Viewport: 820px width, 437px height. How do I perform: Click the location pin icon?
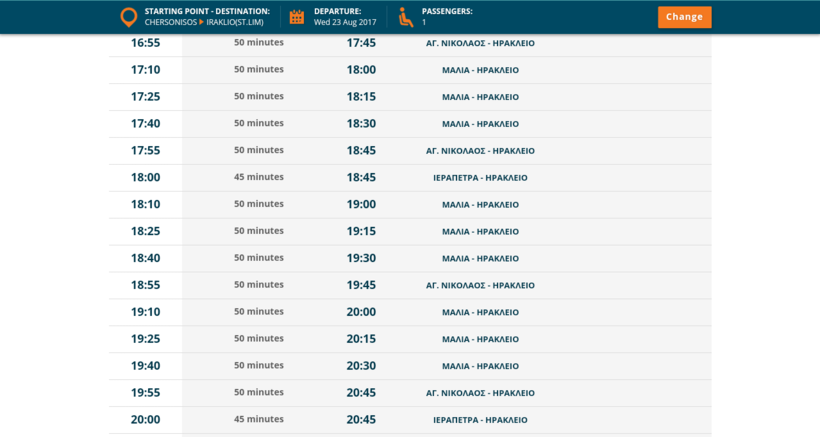(x=128, y=17)
